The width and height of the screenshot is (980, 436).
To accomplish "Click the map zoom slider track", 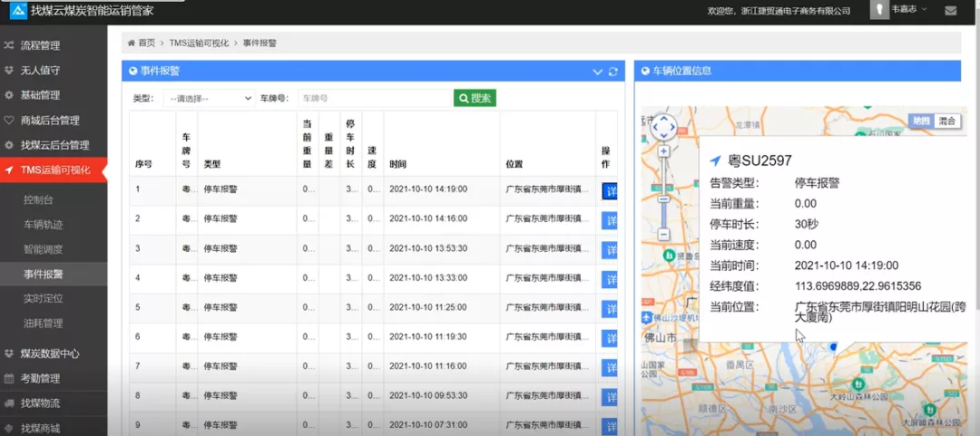I will click(664, 195).
